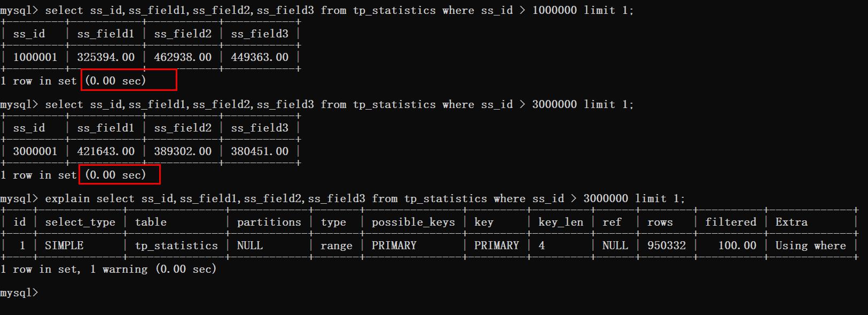This screenshot has width=868, height=315.
Task: Click the value 1000001 in the first result
Action: (x=35, y=57)
